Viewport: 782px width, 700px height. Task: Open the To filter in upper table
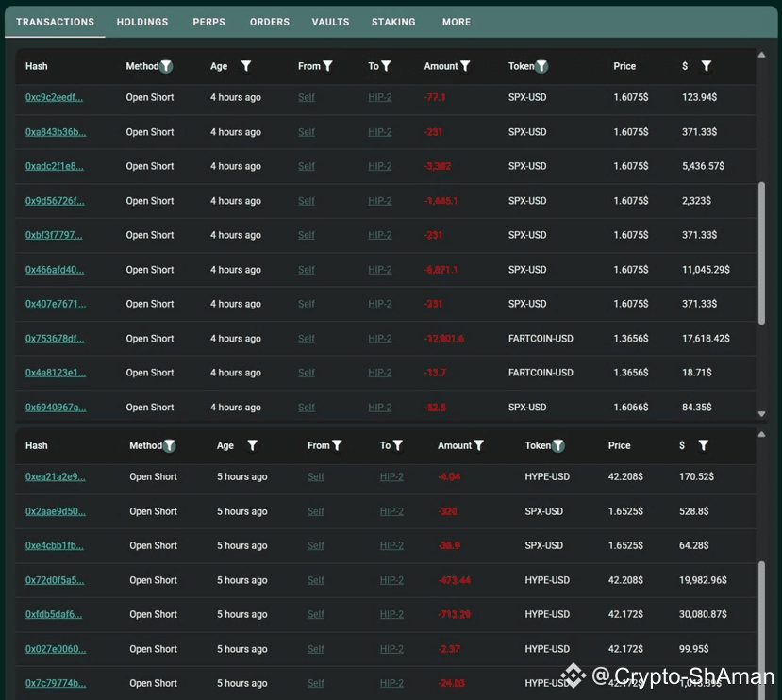(x=386, y=66)
